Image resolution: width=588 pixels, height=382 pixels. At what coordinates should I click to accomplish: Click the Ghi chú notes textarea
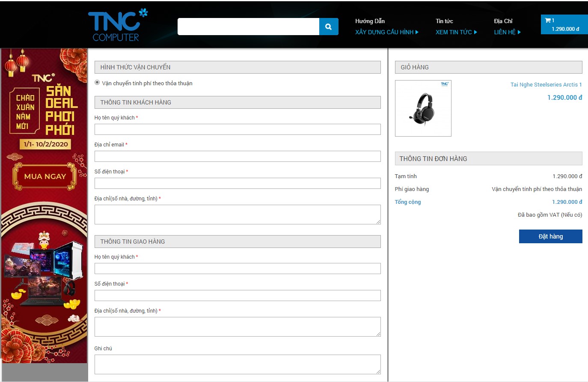pos(238,364)
